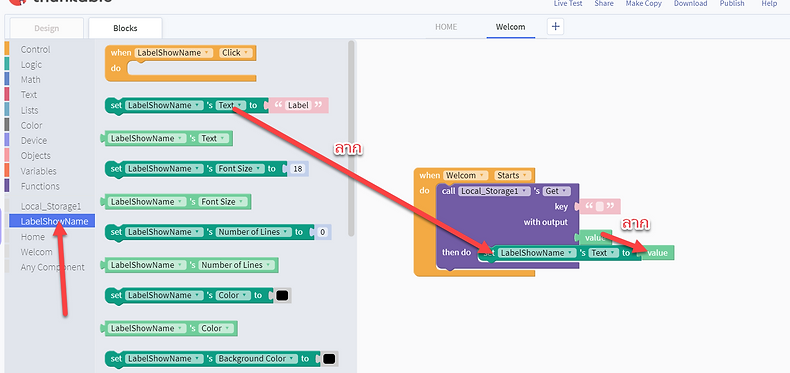790x373 pixels.
Task: Click the black Background Color swatch
Action: tap(328, 359)
